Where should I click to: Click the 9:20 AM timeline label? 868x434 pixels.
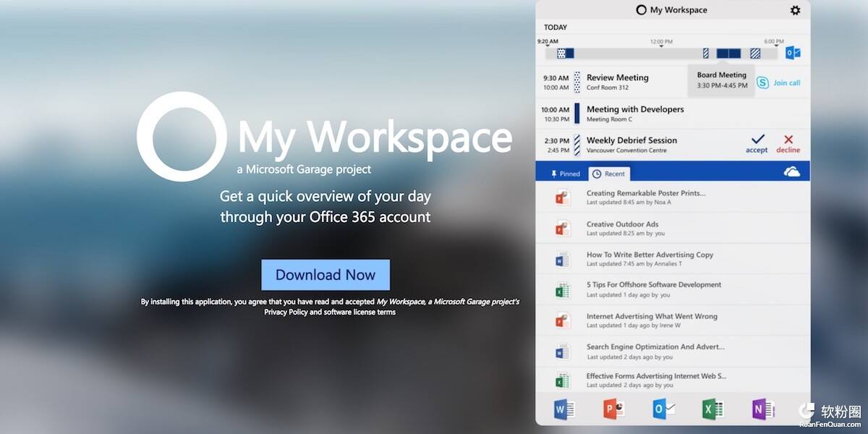[548, 42]
